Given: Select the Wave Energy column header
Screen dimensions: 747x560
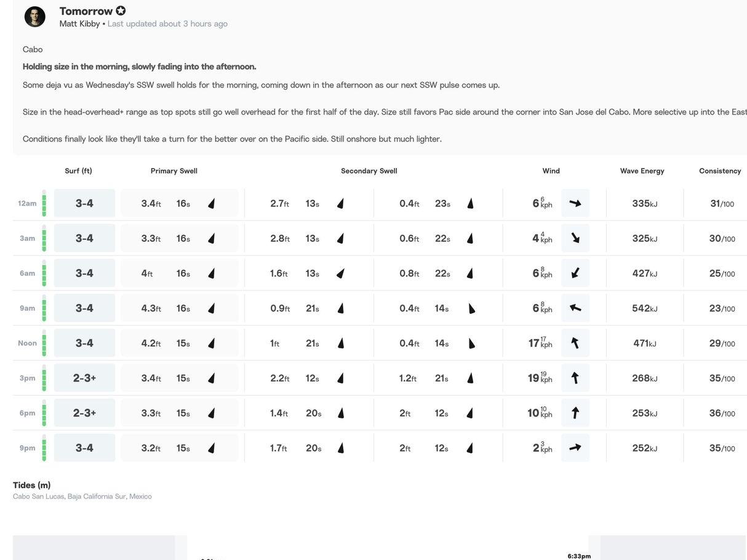Looking at the screenshot, I should [642, 171].
